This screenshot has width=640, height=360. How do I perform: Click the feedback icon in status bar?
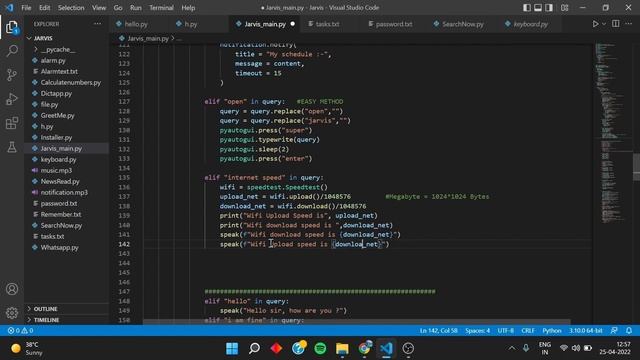click(614, 331)
